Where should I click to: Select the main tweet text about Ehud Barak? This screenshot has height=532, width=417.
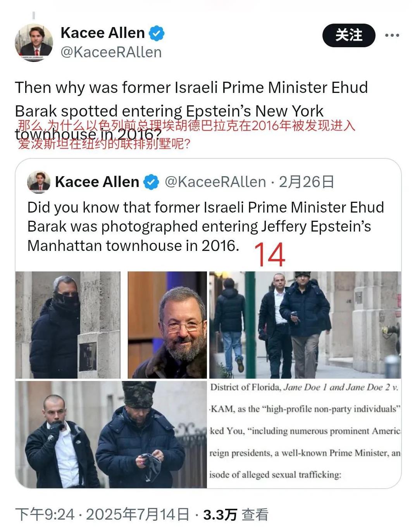(191, 111)
